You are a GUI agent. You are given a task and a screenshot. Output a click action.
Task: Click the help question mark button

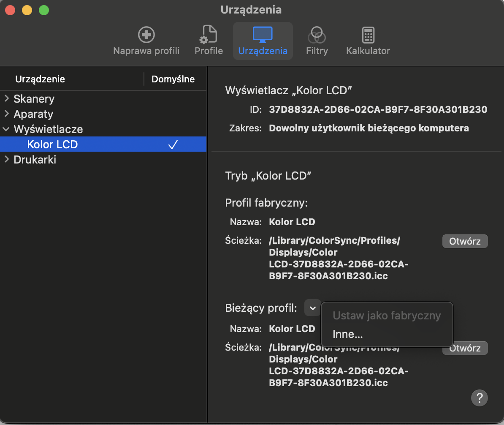click(479, 398)
